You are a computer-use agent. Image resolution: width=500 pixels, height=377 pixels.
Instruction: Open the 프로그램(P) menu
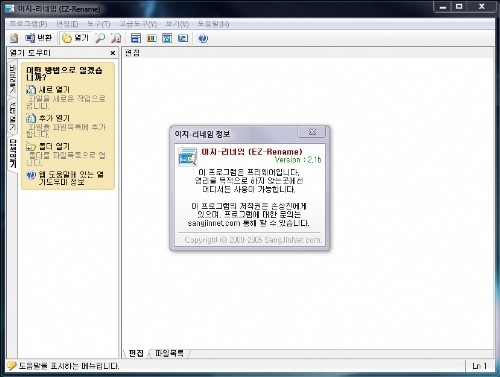28,24
